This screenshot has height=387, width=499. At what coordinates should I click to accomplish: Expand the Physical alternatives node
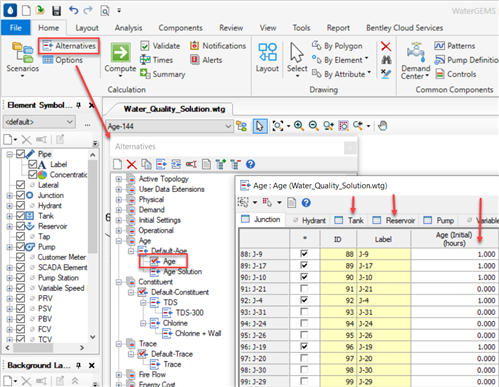click(x=119, y=200)
